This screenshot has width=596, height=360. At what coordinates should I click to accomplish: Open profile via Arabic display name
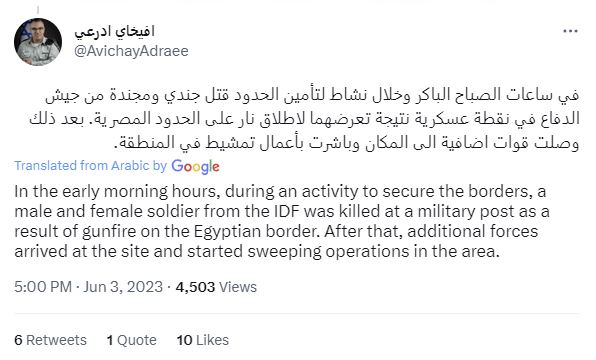[114, 32]
